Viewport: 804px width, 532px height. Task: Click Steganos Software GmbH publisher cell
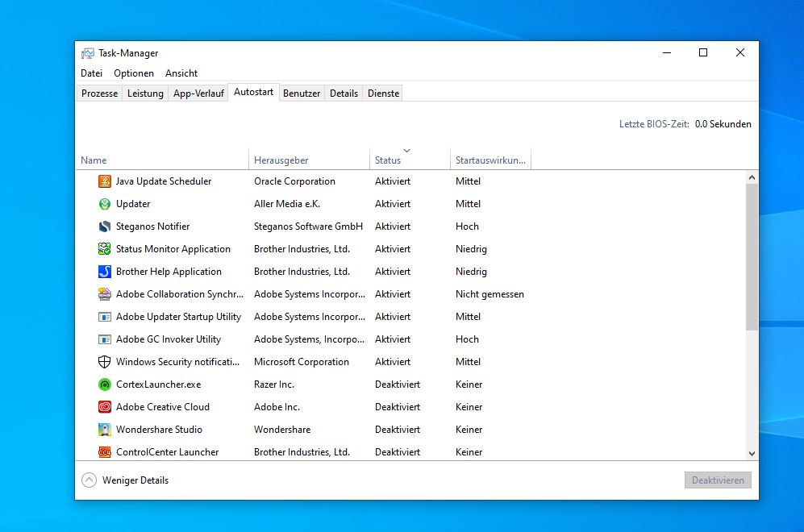click(x=308, y=227)
